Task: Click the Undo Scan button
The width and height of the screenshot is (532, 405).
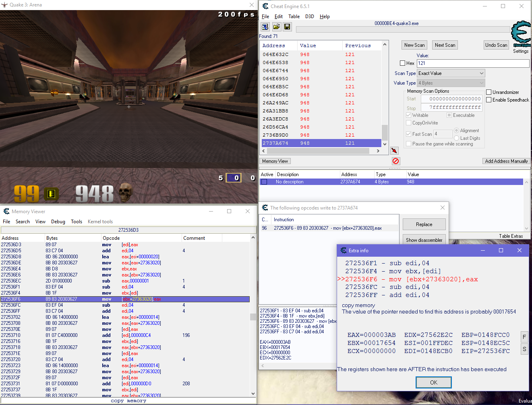Action: point(496,45)
